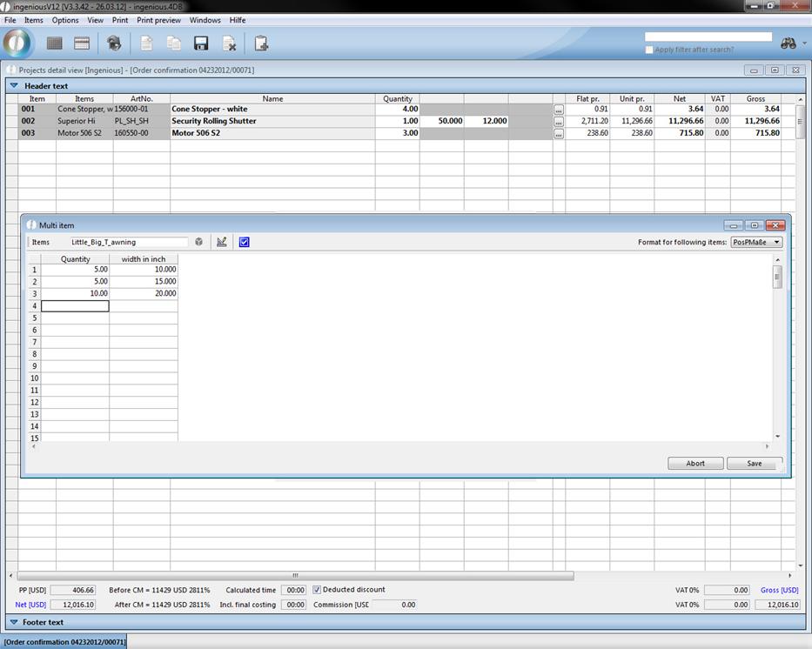Enable 'Apply filter after search?' checkbox
This screenshot has height=649, width=812.
[x=649, y=50]
